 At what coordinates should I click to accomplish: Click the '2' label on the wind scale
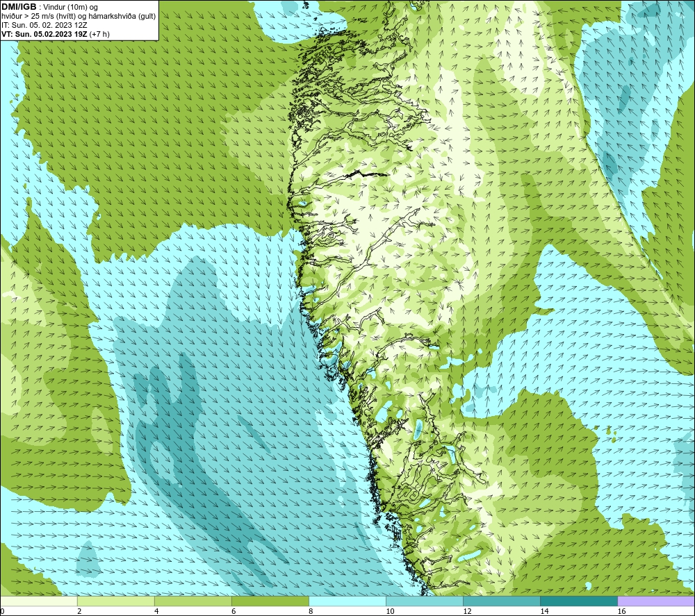[79, 612]
